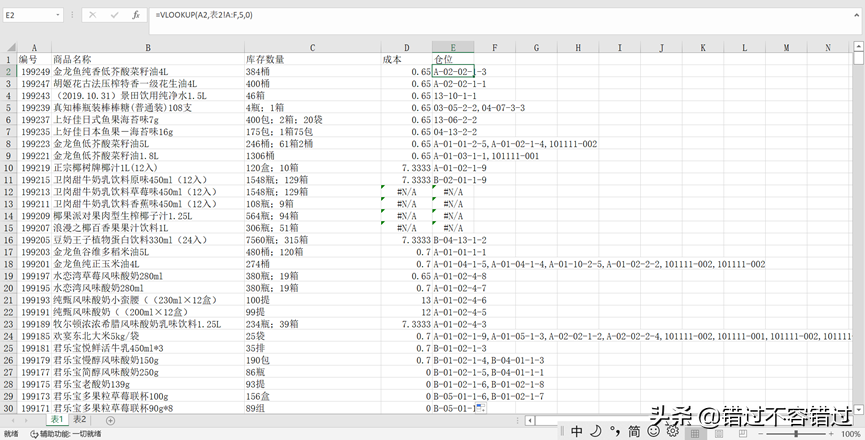Open the Name Box dropdown arrow

58,15
